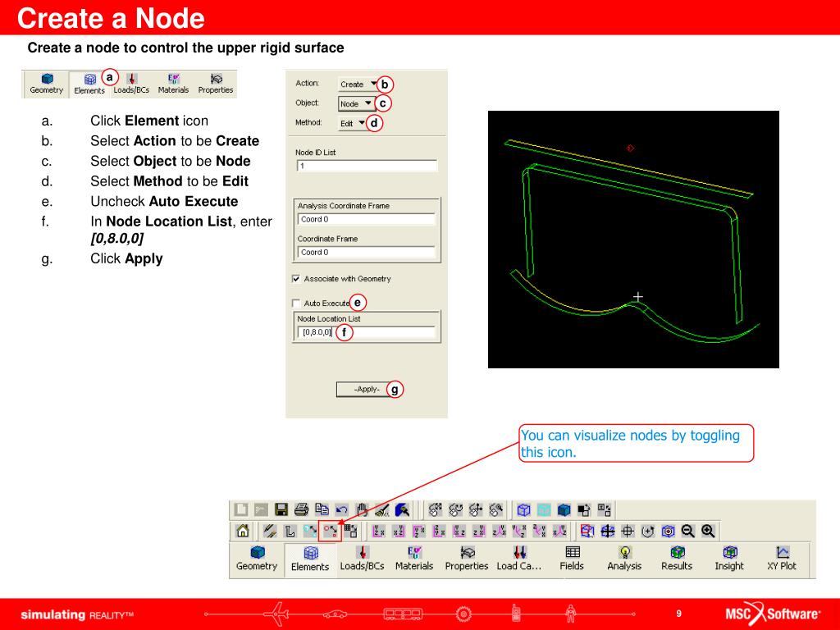Open the Action dropdown set to Create

tap(358, 84)
